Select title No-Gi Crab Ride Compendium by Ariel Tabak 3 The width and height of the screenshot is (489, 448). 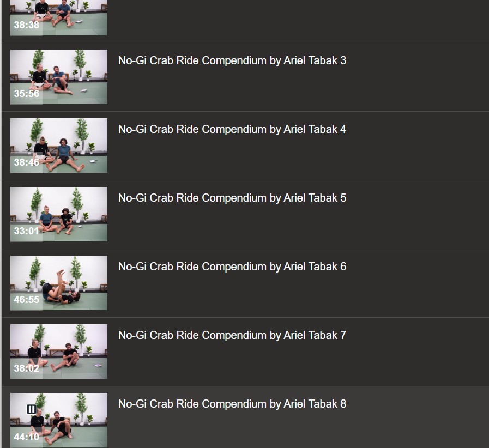click(x=232, y=60)
